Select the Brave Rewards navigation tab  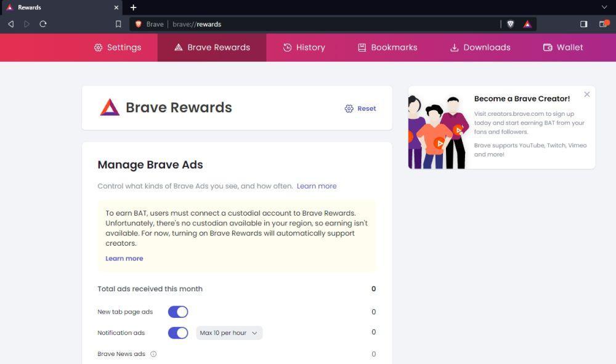[x=212, y=47]
